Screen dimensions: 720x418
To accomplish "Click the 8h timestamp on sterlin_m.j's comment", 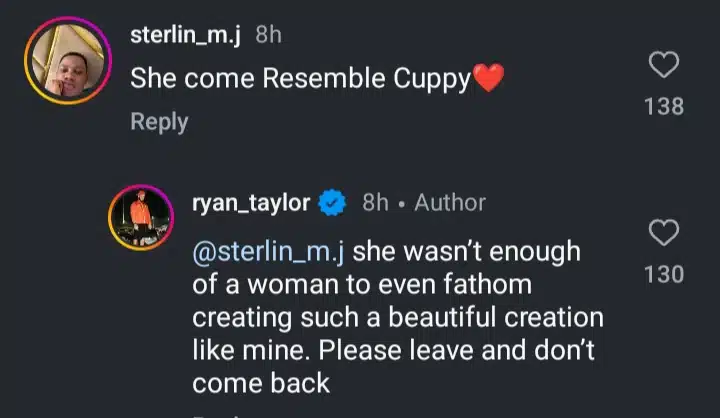I will click(269, 35).
